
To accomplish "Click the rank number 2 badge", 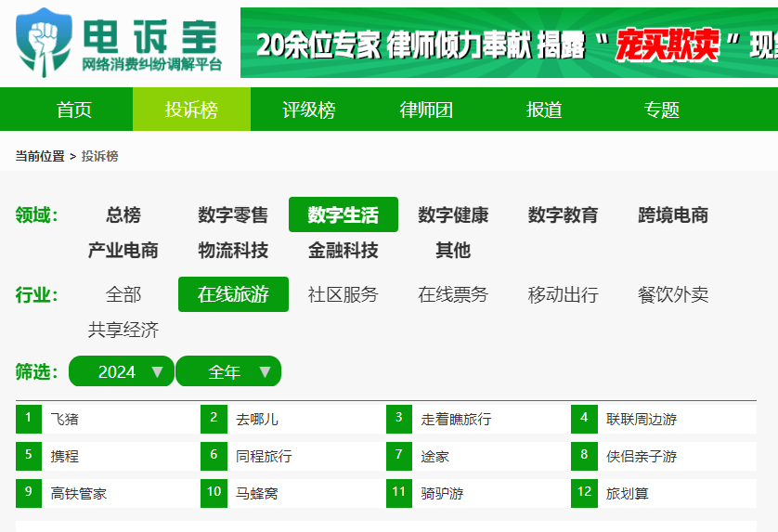I will pos(214,419).
